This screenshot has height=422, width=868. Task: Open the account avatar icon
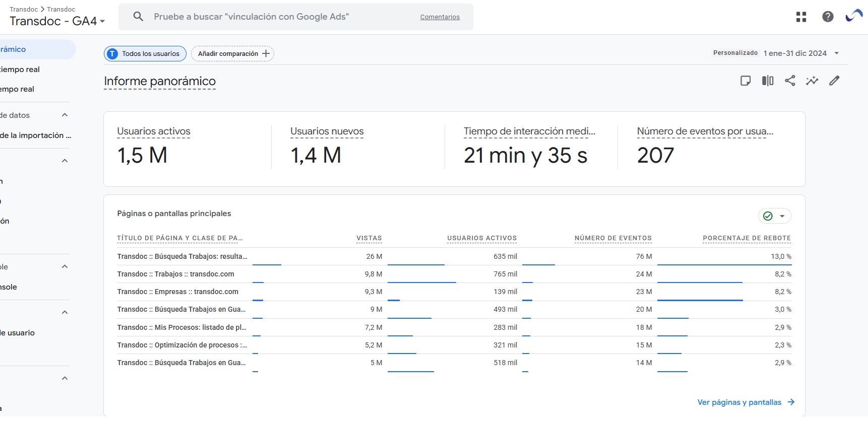point(854,17)
